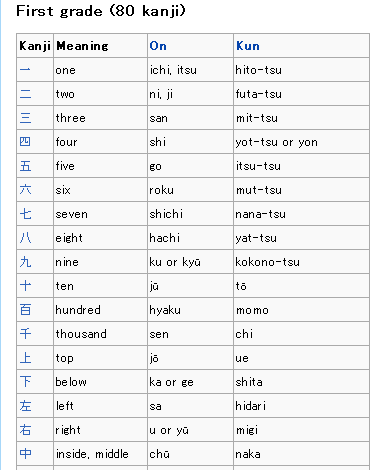This screenshot has height=470, width=382.
Task: Follow the kanji 六 link for six
Action: coord(25,190)
